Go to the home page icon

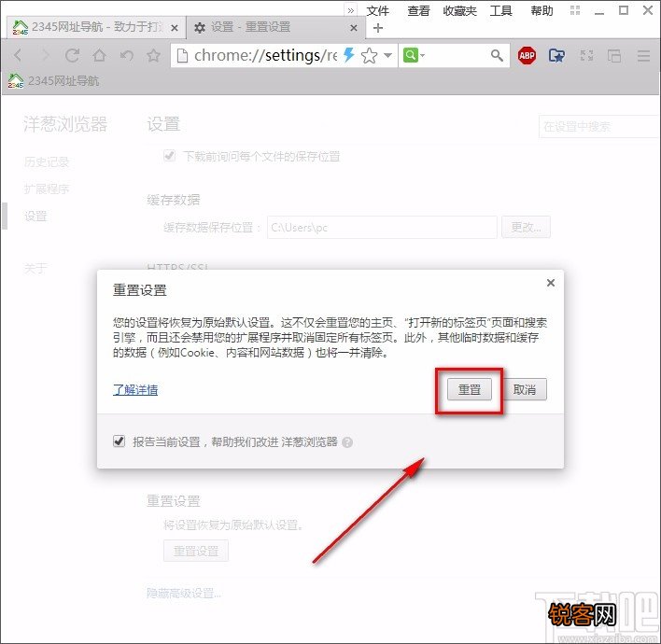[99, 55]
